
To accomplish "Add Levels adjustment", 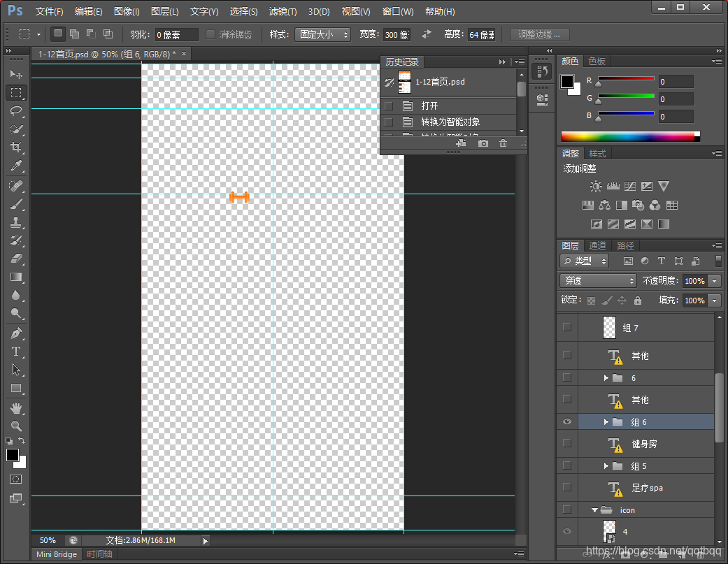I will [613, 187].
